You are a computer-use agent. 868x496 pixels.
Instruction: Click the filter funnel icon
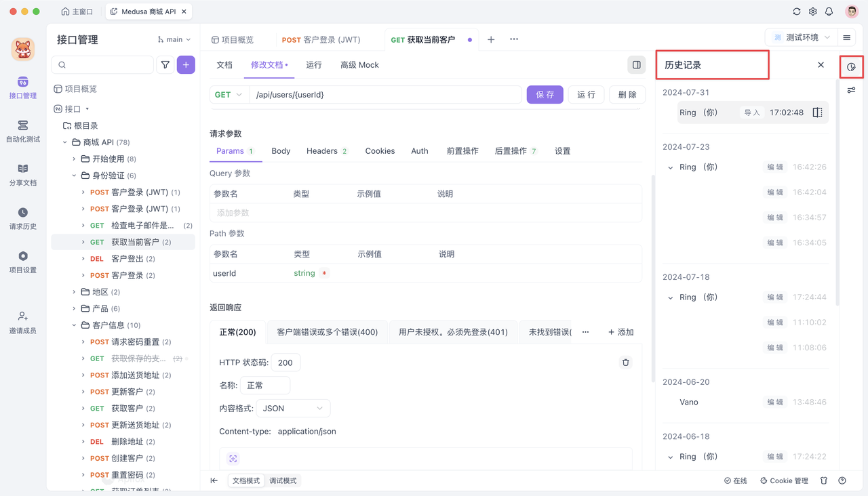coord(165,65)
